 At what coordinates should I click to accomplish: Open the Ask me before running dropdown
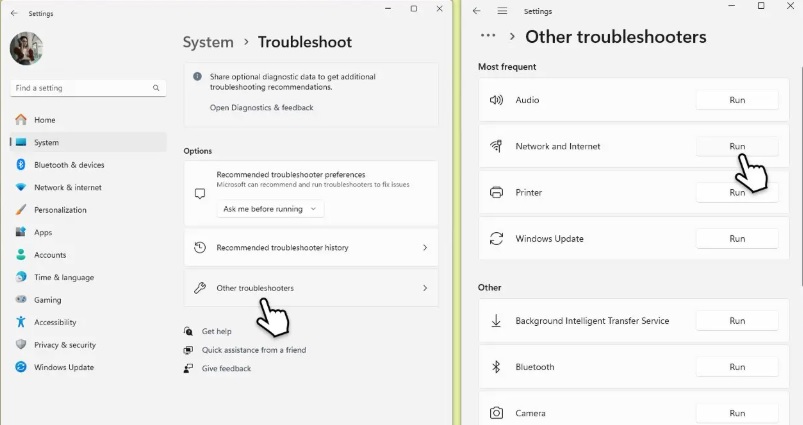point(270,209)
